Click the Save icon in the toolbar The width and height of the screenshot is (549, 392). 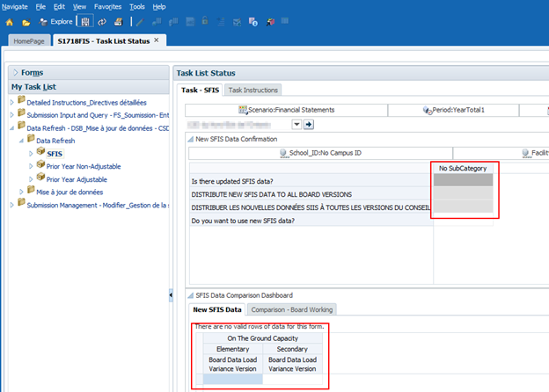coord(85,20)
